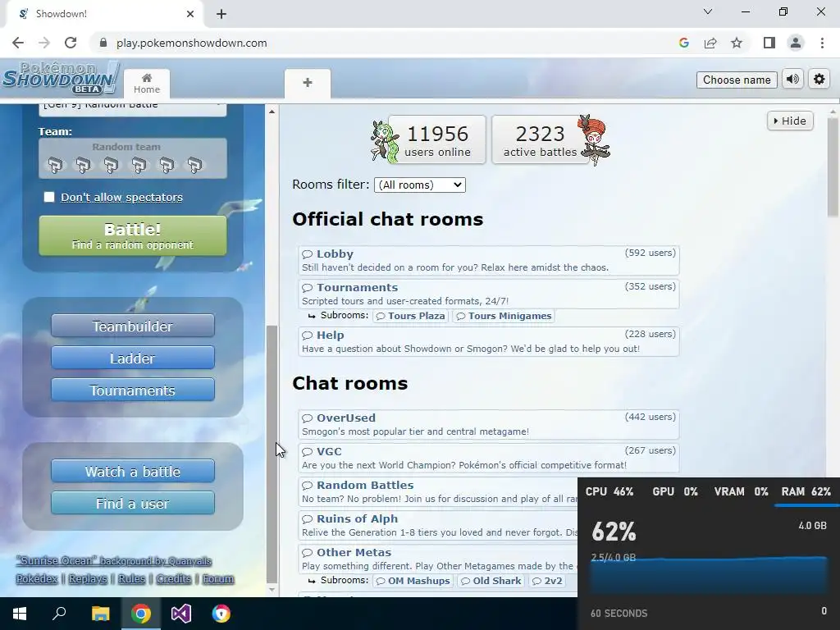Enable Don't allow spectators checkbox
Screen dimensions: 840x630
pyautogui.click(x=49, y=197)
